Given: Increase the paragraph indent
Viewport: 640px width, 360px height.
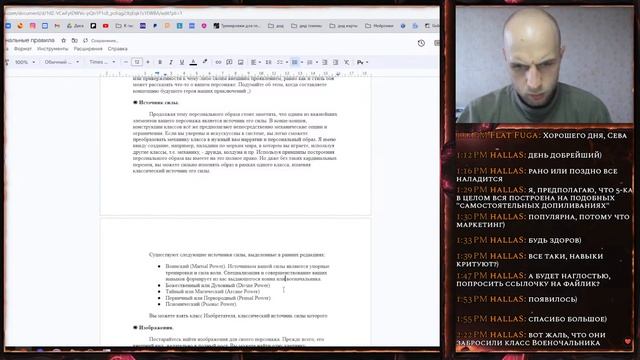Looking at the screenshot, I should 336,62.
